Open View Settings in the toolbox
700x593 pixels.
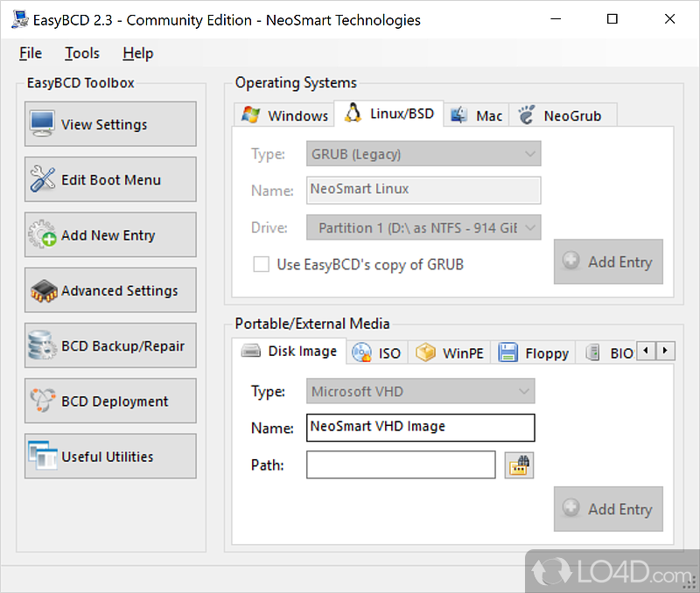(110, 124)
